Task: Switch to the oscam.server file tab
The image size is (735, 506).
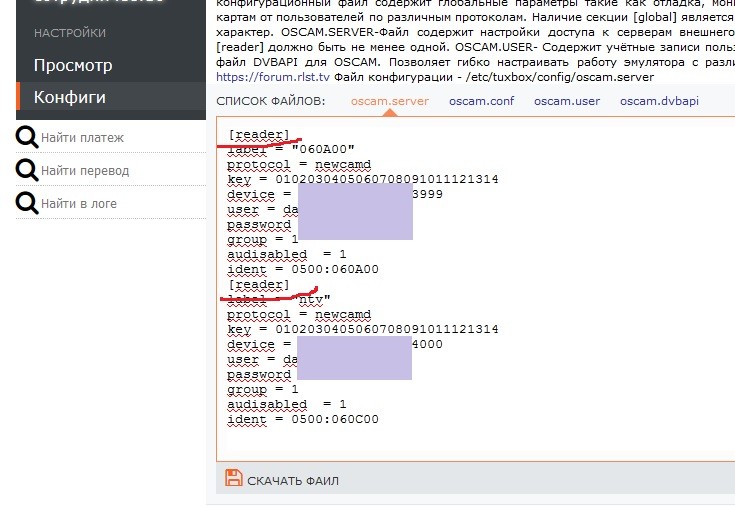Action: [x=390, y=101]
